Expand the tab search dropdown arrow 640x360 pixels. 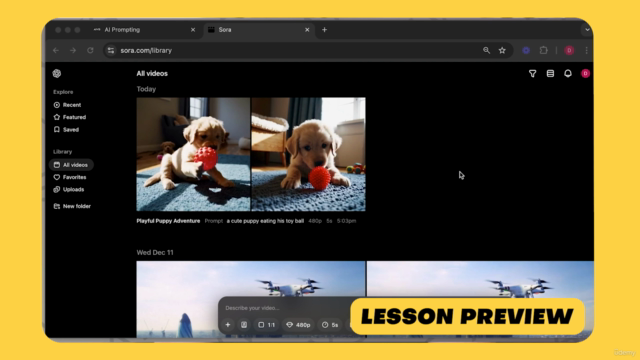pyautogui.click(x=587, y=30)
